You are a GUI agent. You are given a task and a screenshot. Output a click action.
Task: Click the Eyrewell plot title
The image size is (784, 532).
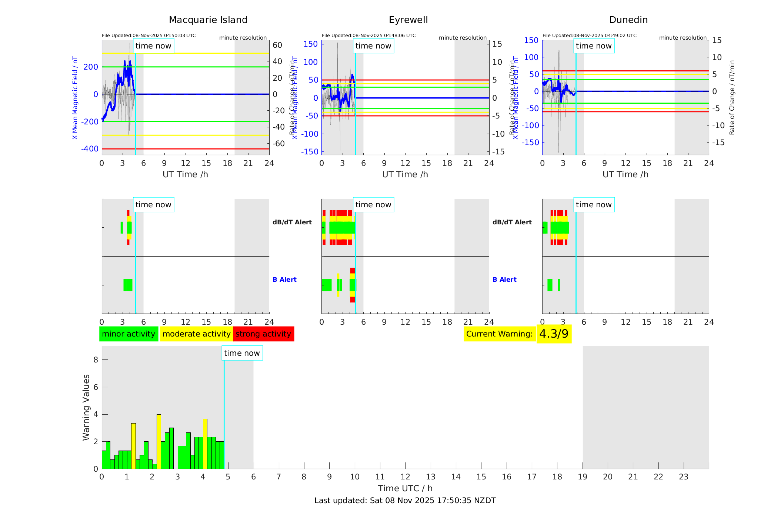tap(408, 20)
